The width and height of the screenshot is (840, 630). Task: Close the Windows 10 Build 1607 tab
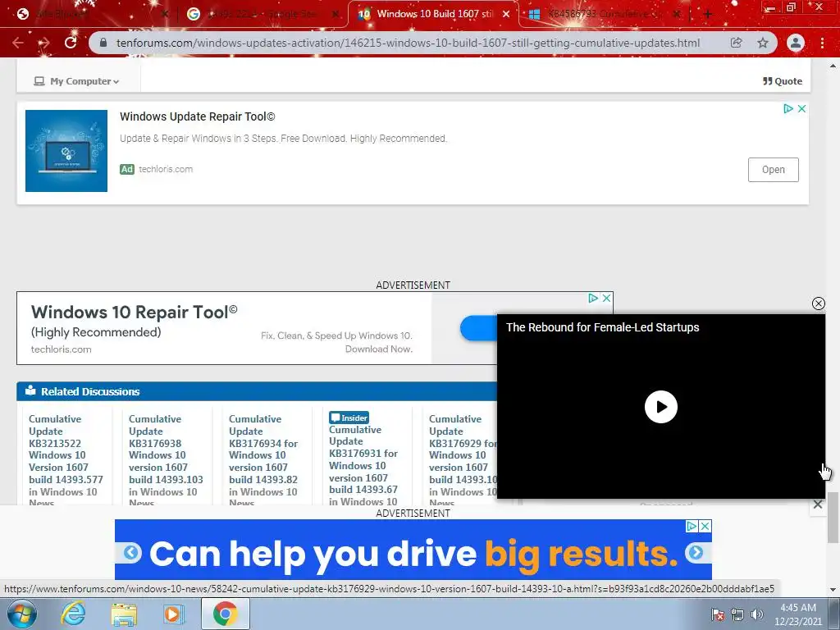(505, 15)
